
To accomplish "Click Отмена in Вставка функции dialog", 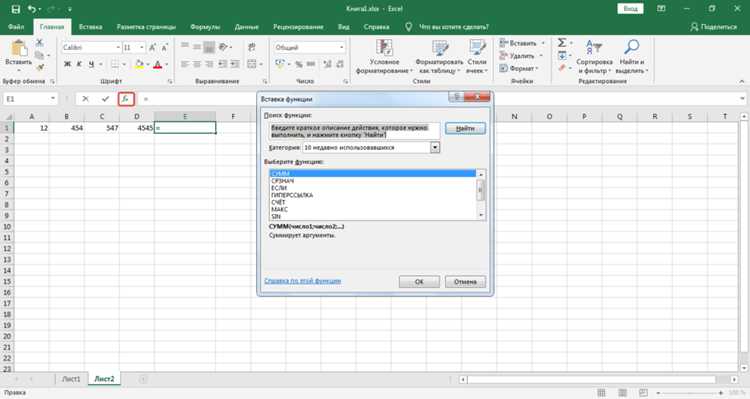I will (465, 282).
